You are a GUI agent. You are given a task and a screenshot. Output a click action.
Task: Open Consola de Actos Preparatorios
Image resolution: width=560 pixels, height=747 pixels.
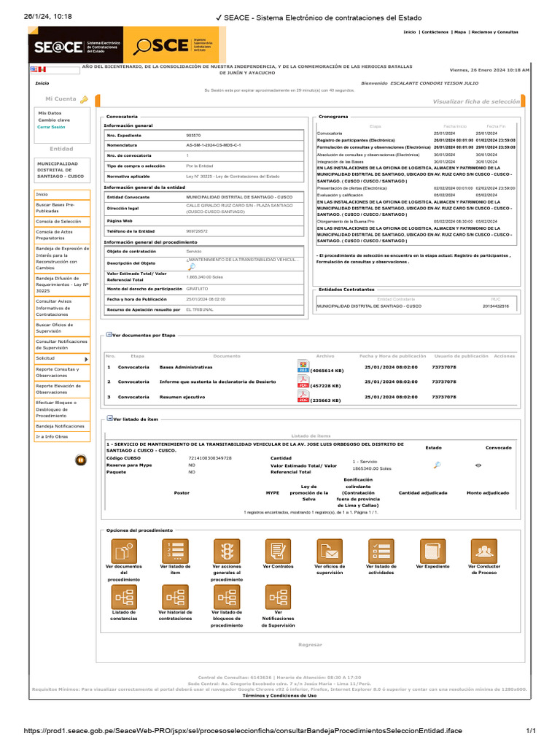tap(62, 235)
